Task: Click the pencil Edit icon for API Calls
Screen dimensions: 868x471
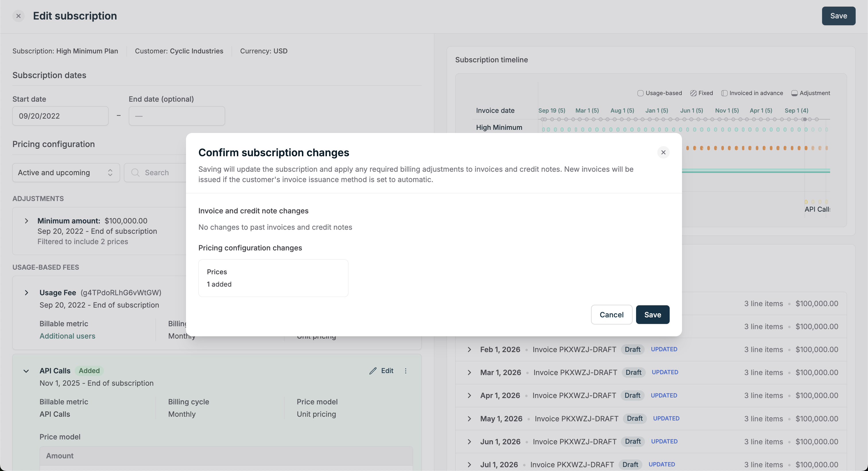Action: click(373, 371)
